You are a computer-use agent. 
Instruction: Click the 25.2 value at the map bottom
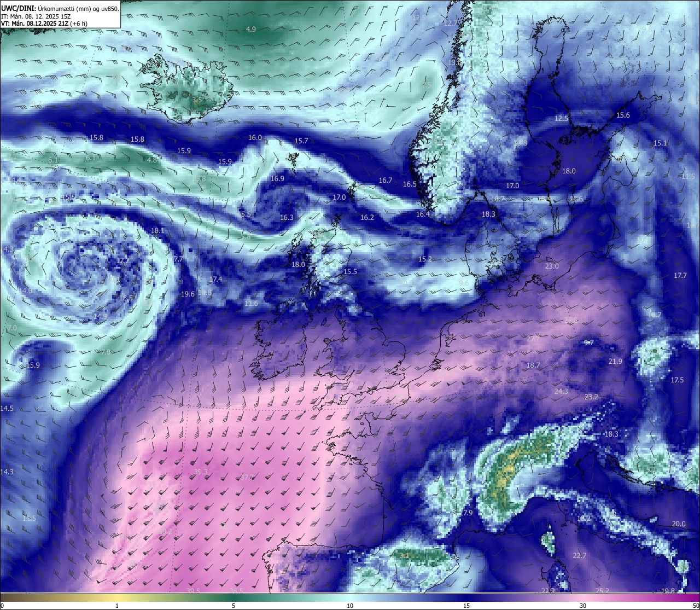(x=602, y=591)
